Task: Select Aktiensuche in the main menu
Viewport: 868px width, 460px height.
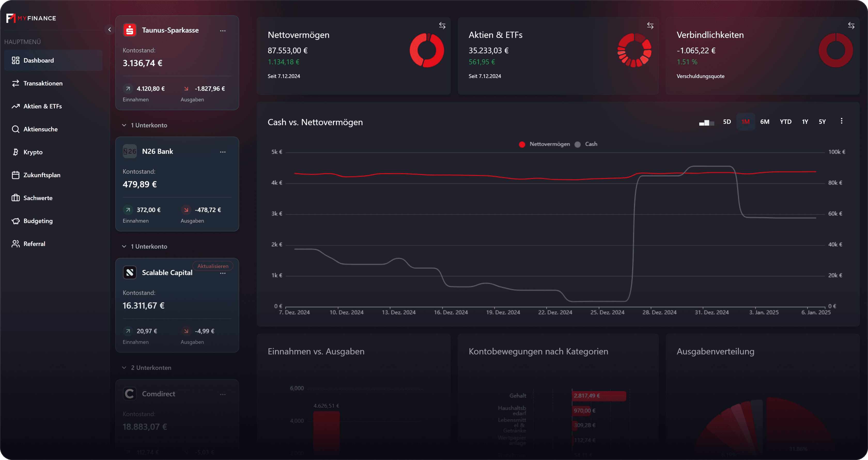Action: [53, 129]
